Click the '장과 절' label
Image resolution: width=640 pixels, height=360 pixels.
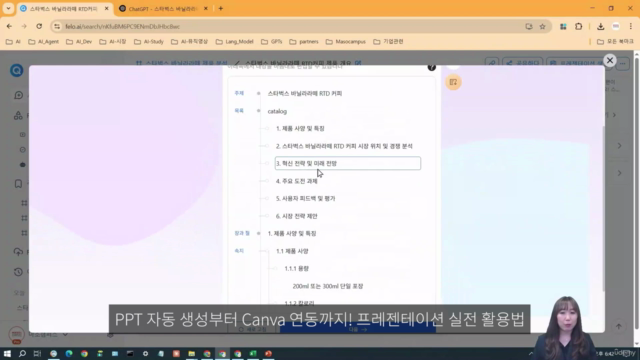(x=242, y=233)
